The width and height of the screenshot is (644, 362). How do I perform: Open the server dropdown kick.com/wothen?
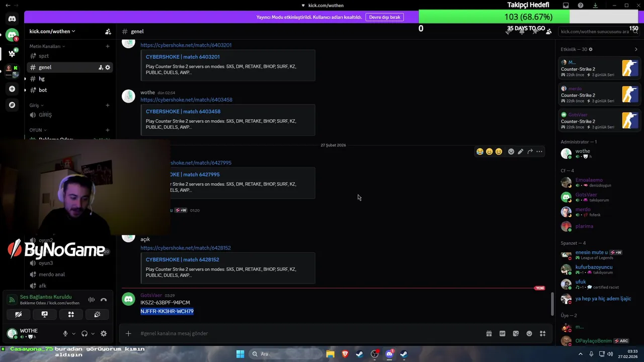point(52,31)
